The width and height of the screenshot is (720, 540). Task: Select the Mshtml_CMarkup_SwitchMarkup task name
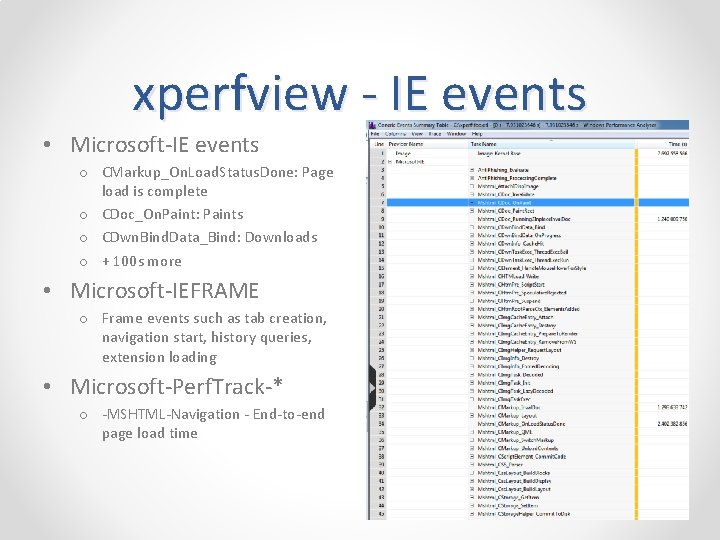516,440
